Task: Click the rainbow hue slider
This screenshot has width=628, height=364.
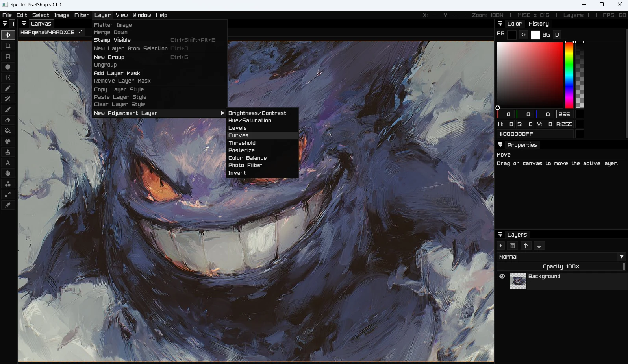Action: [569, 75]
